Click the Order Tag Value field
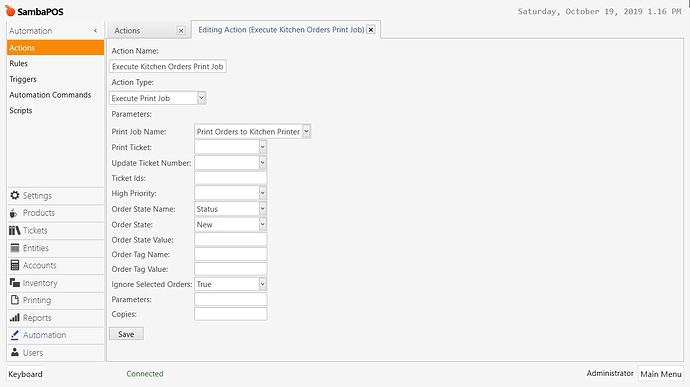690x387 pixels. [x=231, y=269]
